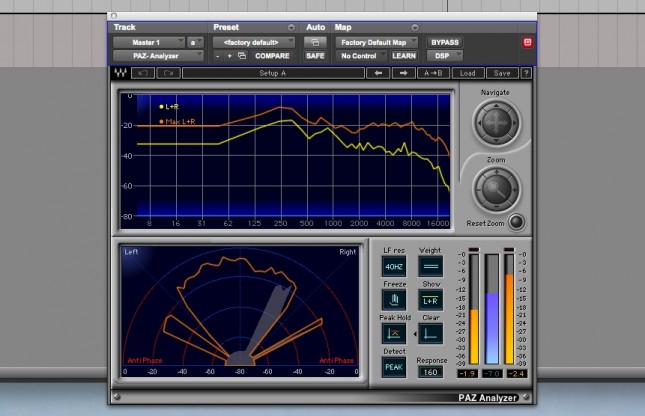Click the redo arrow in Waves toolbar
The width and height of the screenshot is (645, 416).
tap(166, 73)
